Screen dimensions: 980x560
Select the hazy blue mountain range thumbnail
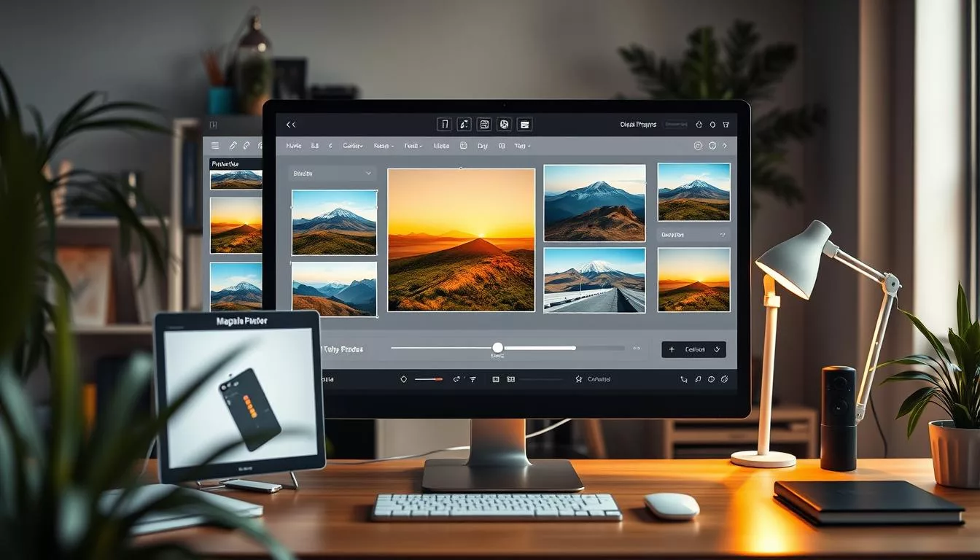point(335,289)
